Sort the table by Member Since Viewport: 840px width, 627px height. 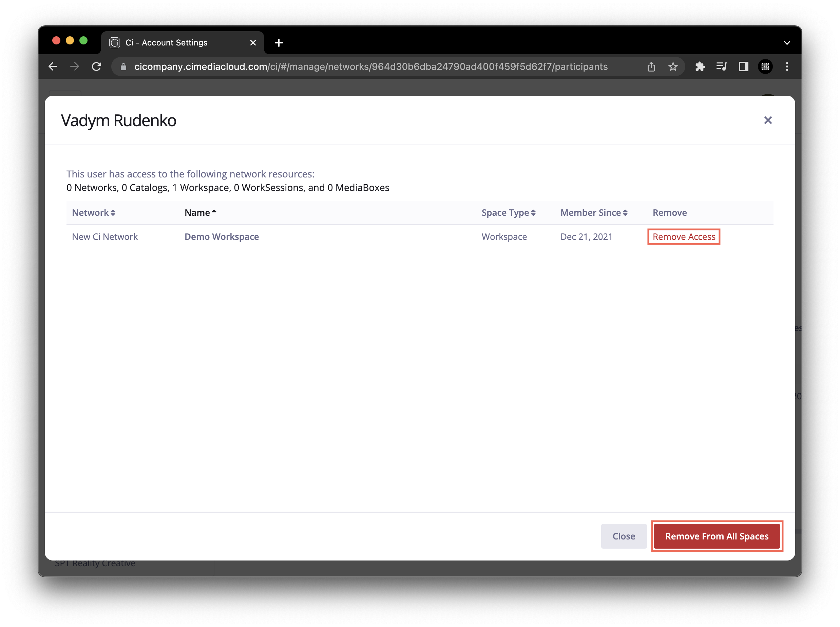594,212
